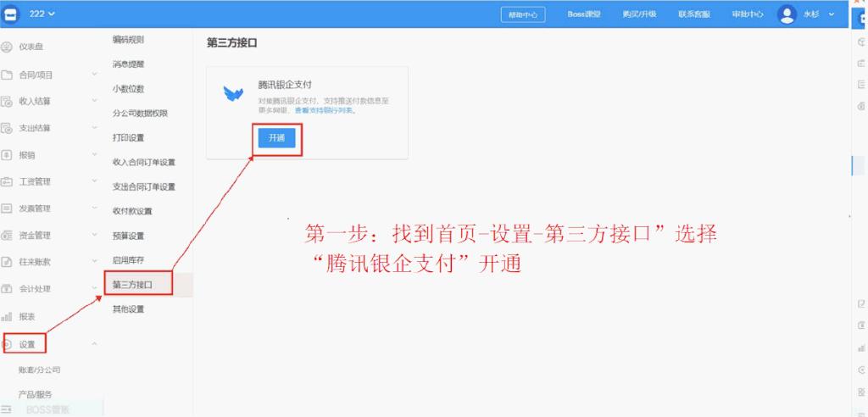Click the 支出结算 sidebar icon
This screenshot has height=417, width=868.
pyautogui.click(x=7, y=128)
